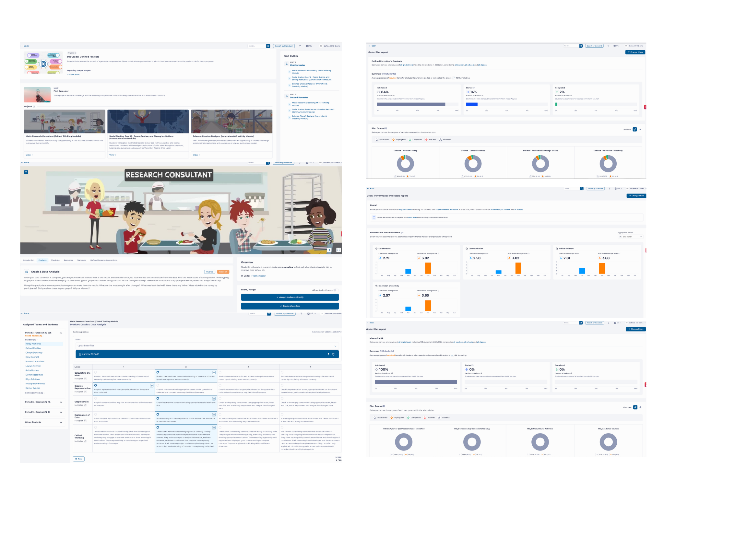The width and height of the screenshot is (747, 560).
Task: Click the Not started 84% progress bar
Action: 411,104
